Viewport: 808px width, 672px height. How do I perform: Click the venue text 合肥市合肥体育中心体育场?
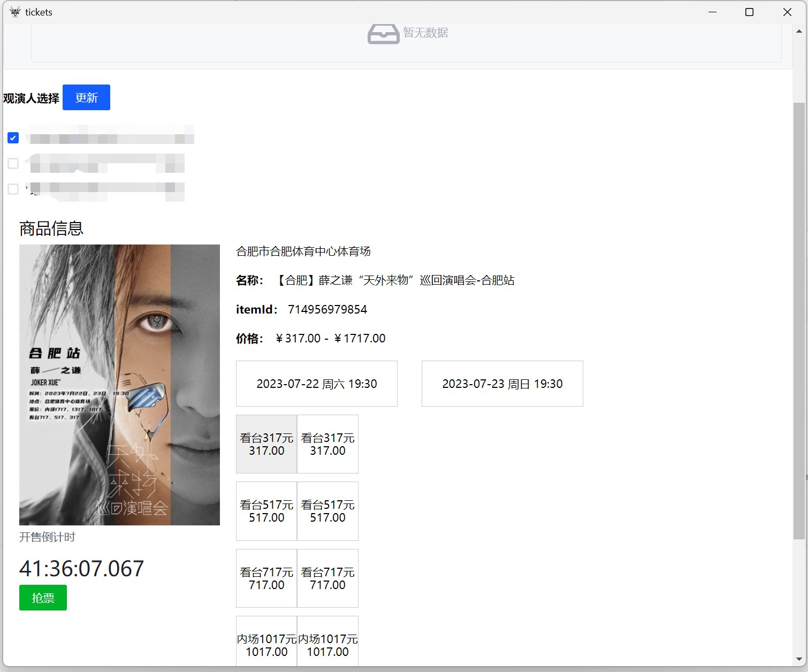[x=303, y=251]
